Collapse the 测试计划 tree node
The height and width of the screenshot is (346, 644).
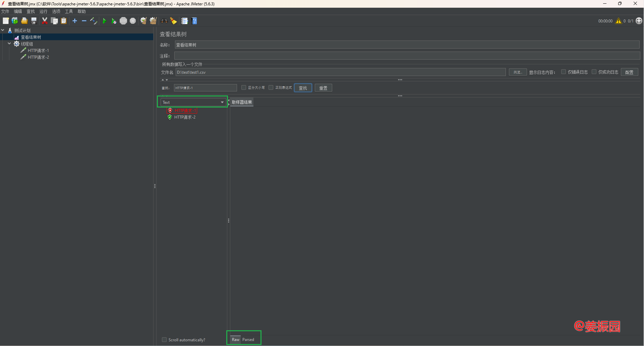pos(3,30)
